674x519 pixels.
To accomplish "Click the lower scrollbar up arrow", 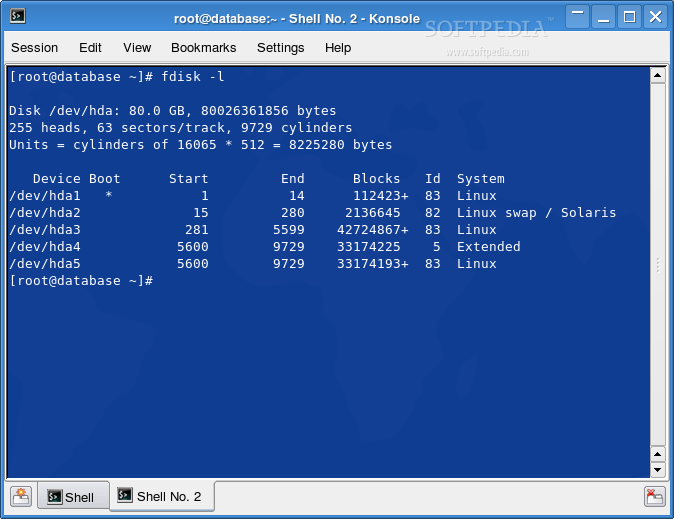I will (658, 455).
